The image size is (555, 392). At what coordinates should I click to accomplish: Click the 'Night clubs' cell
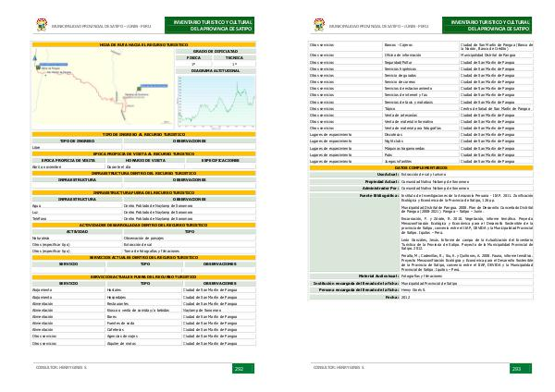(421, 141)
